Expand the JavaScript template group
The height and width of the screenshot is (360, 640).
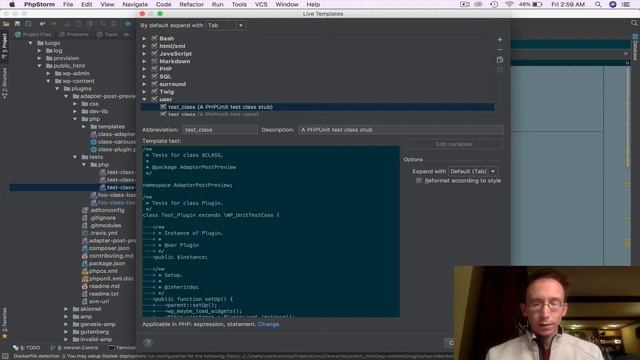(x=144, y=53)
